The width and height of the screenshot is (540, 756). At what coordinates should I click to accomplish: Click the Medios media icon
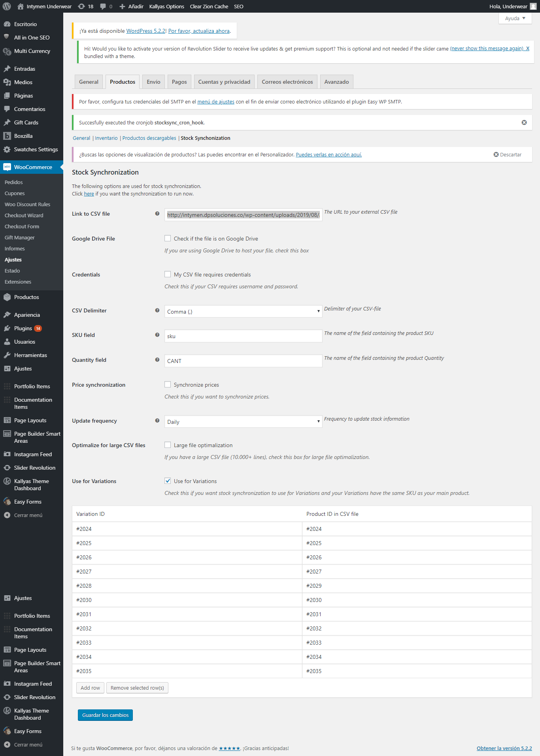[7, 82]
